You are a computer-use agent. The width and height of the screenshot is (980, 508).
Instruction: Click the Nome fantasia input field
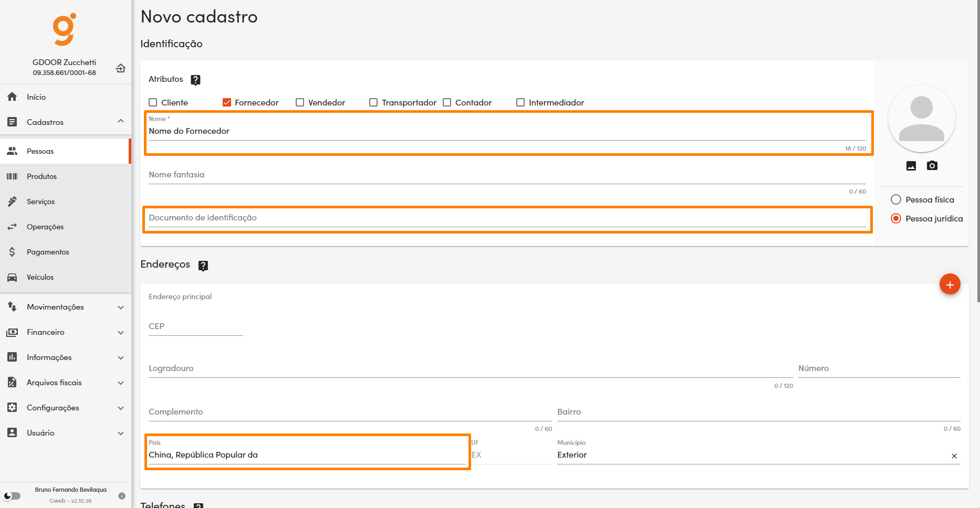click(x=507, y=175)
